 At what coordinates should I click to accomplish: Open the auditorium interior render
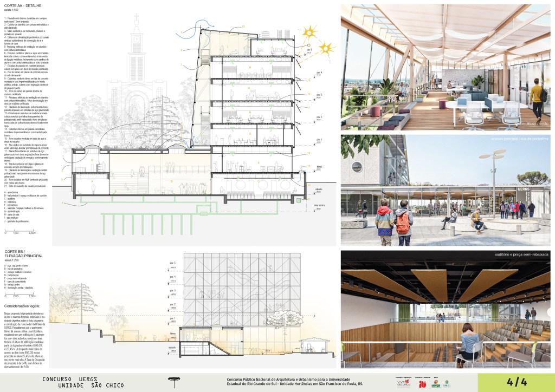coord(444,309)
